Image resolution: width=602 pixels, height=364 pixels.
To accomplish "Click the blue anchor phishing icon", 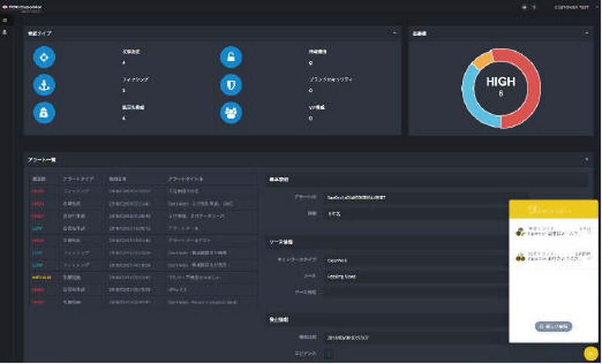I will click(x=44, y=85).
